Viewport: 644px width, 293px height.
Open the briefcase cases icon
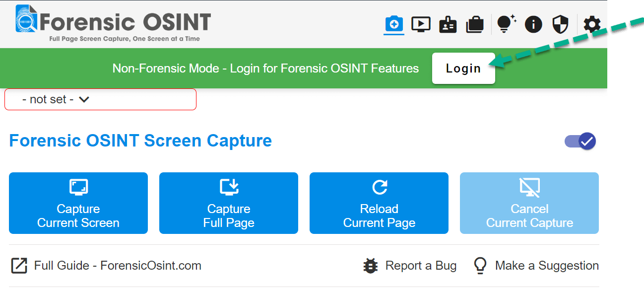click(x=475, y=24)
